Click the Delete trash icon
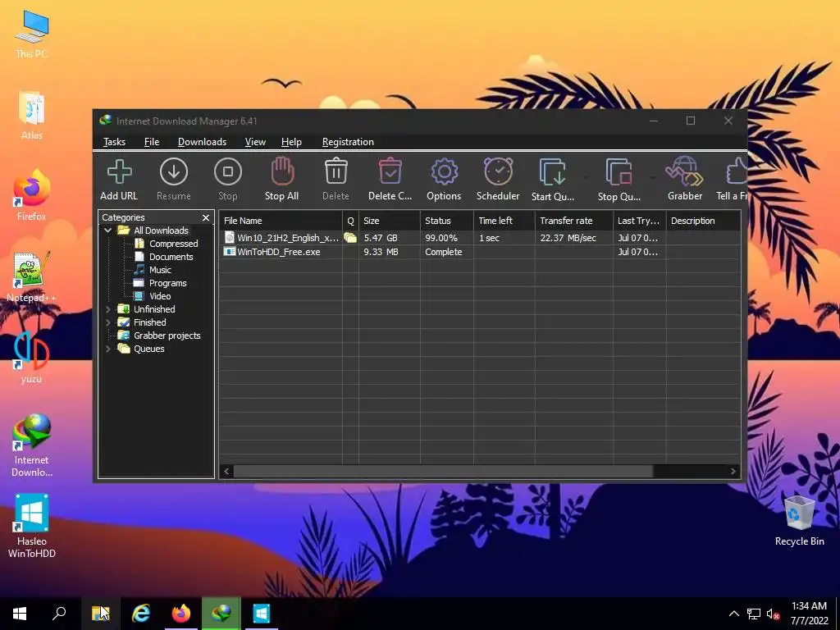This screenshot has height=630, width=840. click(336, 171)
